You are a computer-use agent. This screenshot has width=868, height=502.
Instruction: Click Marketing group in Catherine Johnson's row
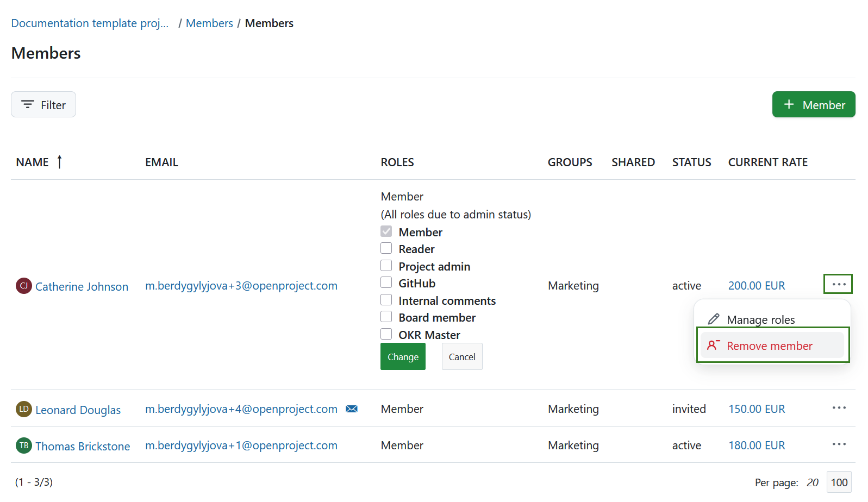(x=573, y=286)
